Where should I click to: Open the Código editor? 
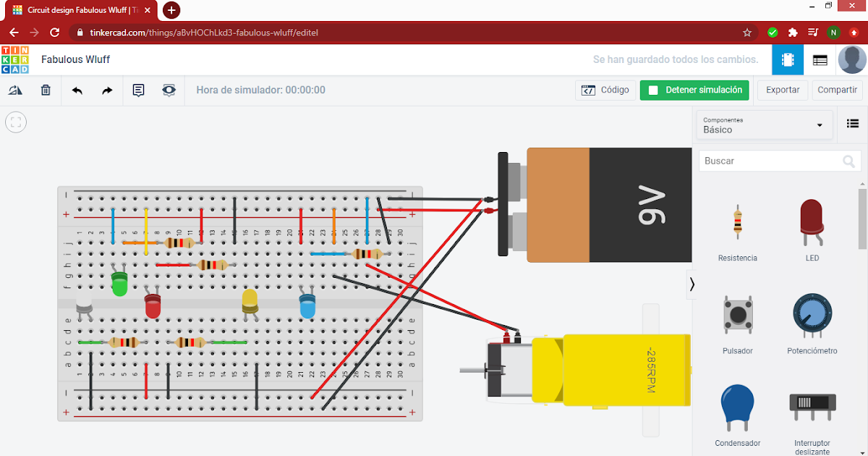tap(605, 90)
